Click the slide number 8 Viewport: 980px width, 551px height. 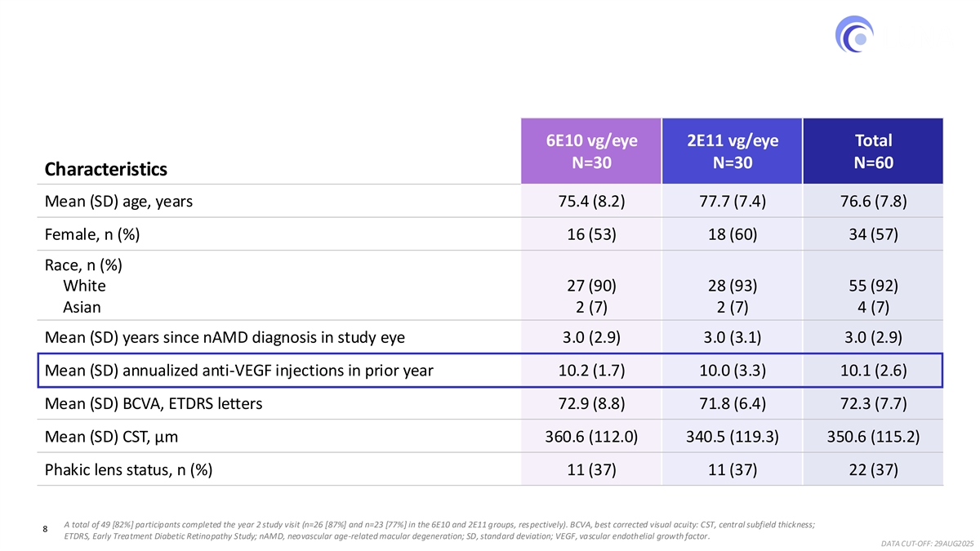pyautogui.click(x=46, y=530)
